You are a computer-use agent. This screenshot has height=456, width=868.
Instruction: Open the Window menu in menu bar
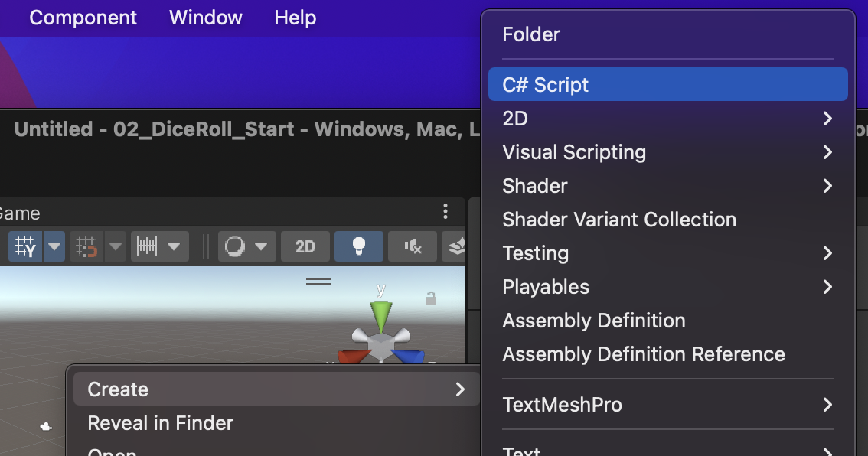tap(205, 18)
